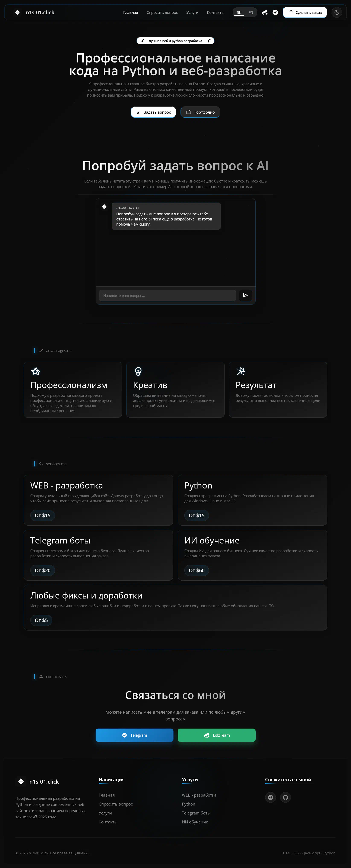Click the footer n1s-01.click logo icon
This screenshot has height=868, width=351.
point(21,781)
